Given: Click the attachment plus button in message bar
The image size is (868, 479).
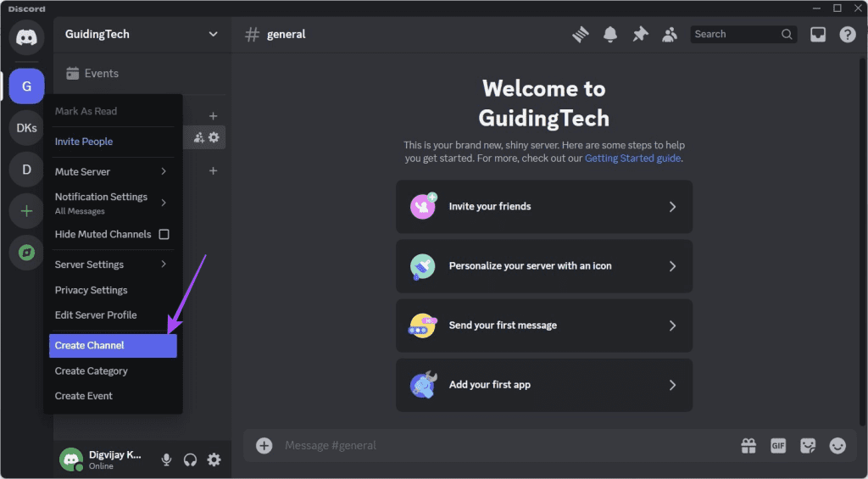Looking at the screenshot, I should pyautogui.click(x=264, y=445).
